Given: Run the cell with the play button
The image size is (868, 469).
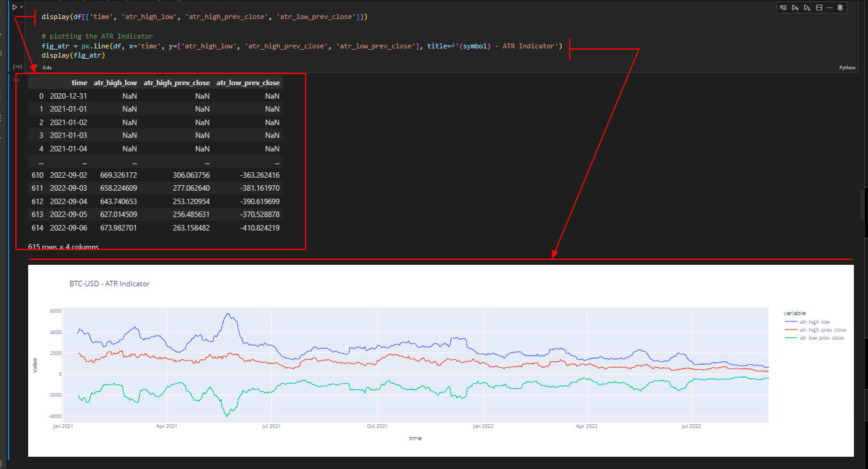Looking at the screenshot, I should click(x=15, y=7).
